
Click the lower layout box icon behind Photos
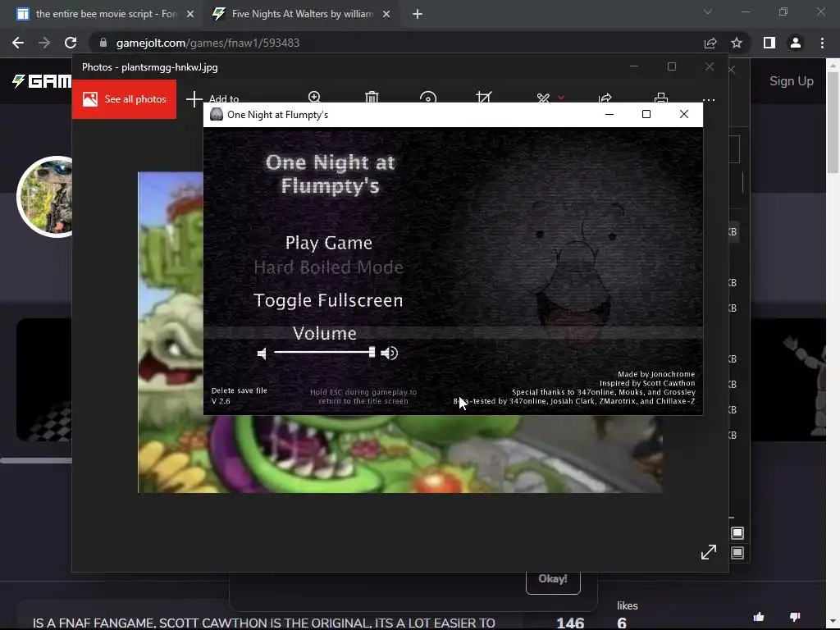[737, 552]
